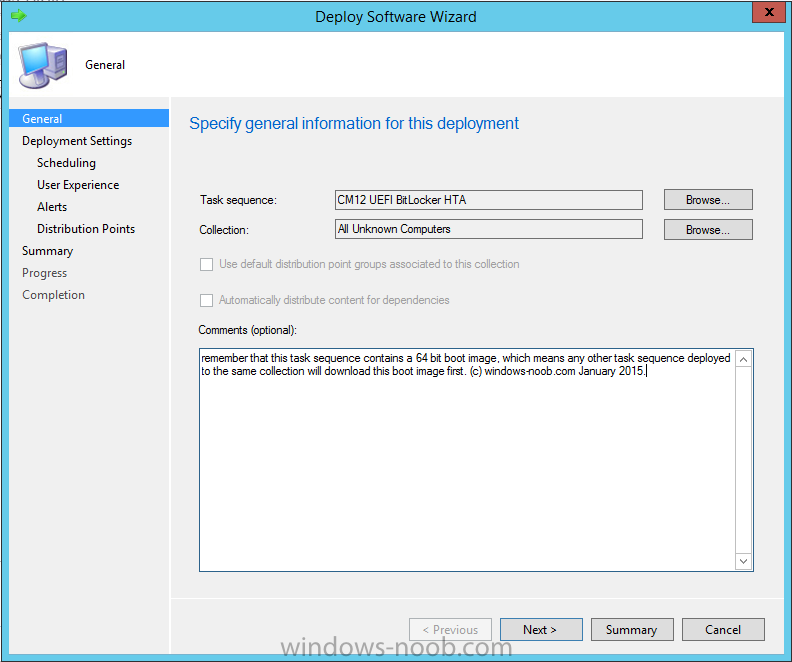The width and height of the screenshot is (792, 662).
Task: Click the Summary button at bottom
Action: pos(632,630)
